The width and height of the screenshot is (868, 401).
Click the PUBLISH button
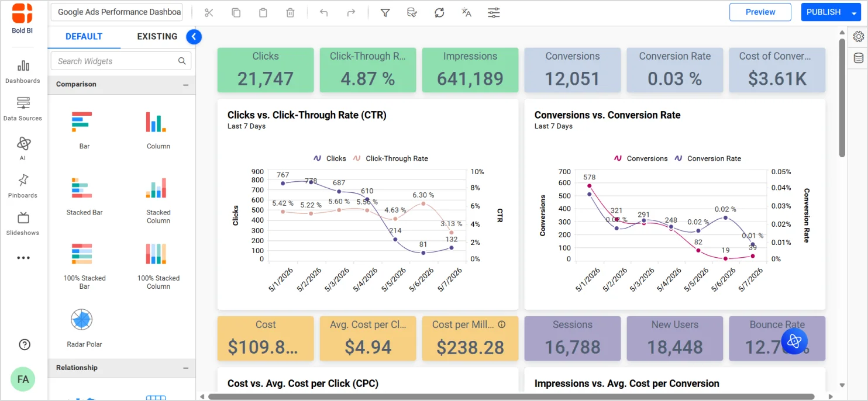point(824,12)
